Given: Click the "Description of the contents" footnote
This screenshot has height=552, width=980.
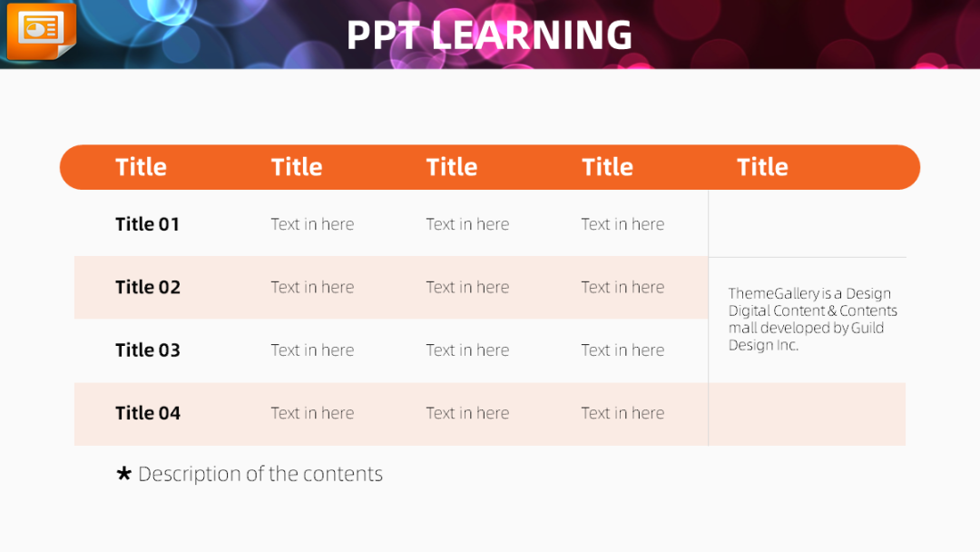Looking at the screenshot, I should click(260, 474).
